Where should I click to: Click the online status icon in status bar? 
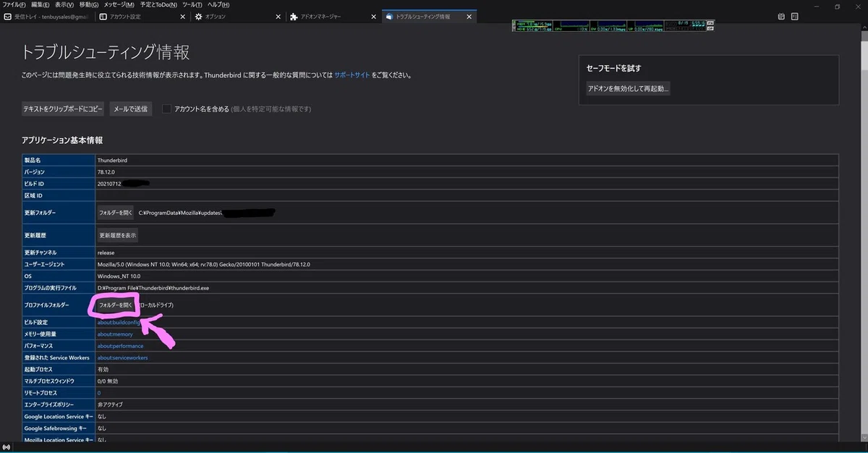click(x=7, y=448)
